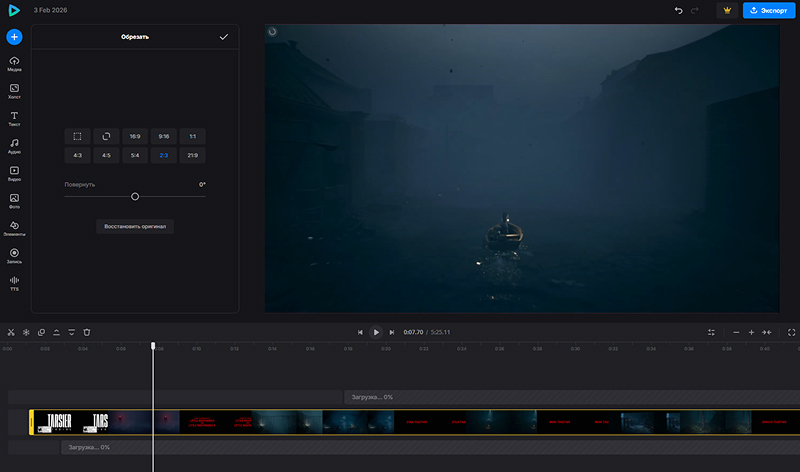This screenshot has width=800, height=472.
Task: Choose the 2:3 crop ratio
Action: 163,156
